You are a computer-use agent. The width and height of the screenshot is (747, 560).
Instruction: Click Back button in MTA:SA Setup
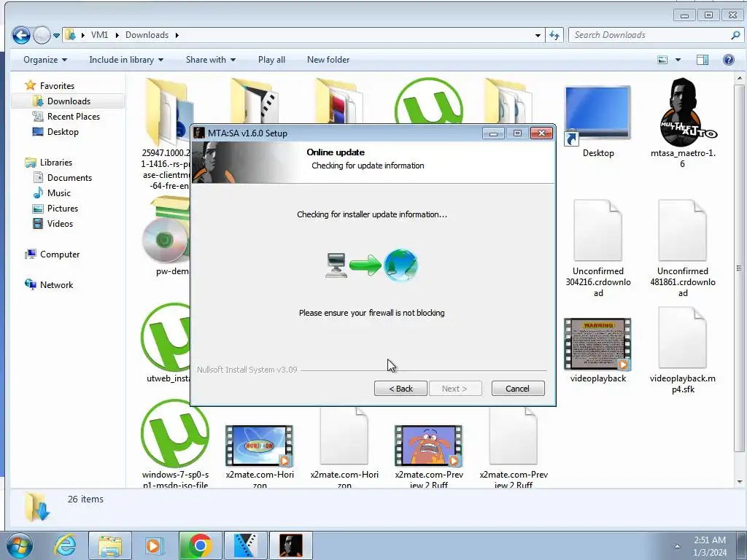[x=400, y=389]
